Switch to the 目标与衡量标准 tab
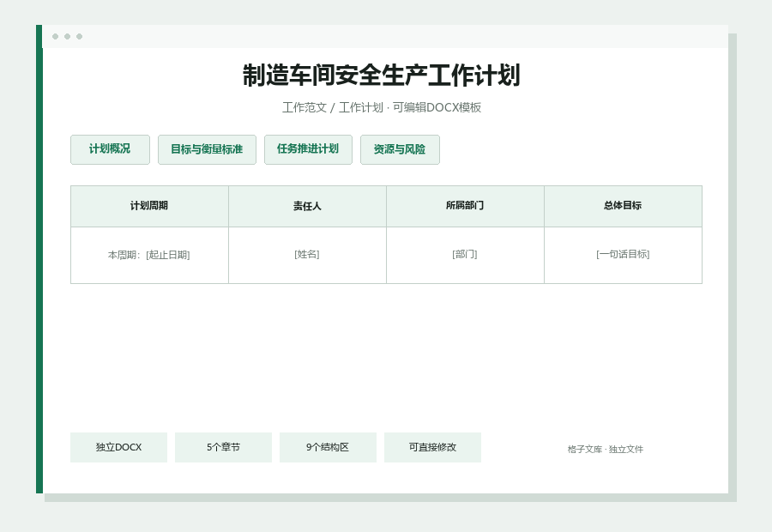772x532 pixels. [207, 149]
